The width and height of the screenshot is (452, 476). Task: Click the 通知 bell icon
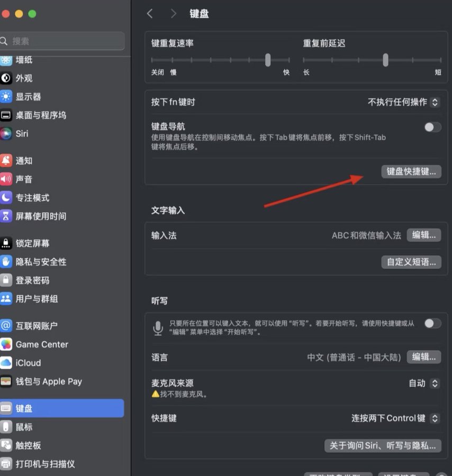click(6, 161)
